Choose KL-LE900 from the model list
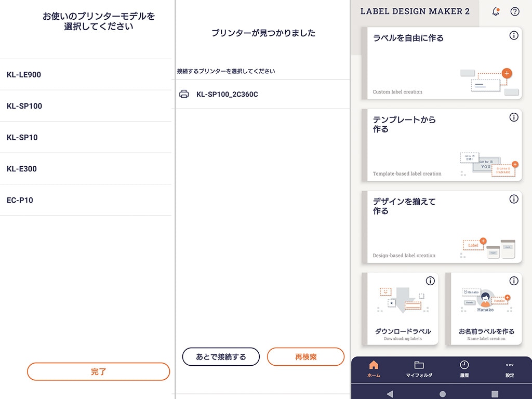The image size is (532, 399). tap(86, 75)
